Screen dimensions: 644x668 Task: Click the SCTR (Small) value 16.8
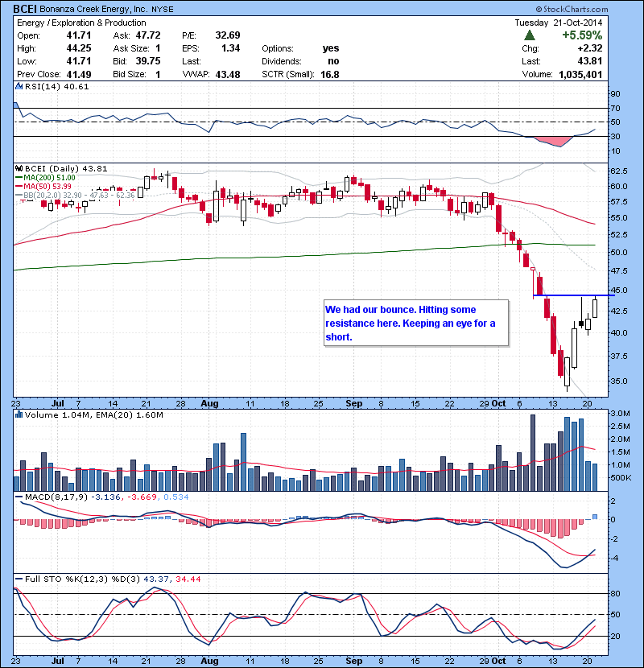[x=330, y=74]
